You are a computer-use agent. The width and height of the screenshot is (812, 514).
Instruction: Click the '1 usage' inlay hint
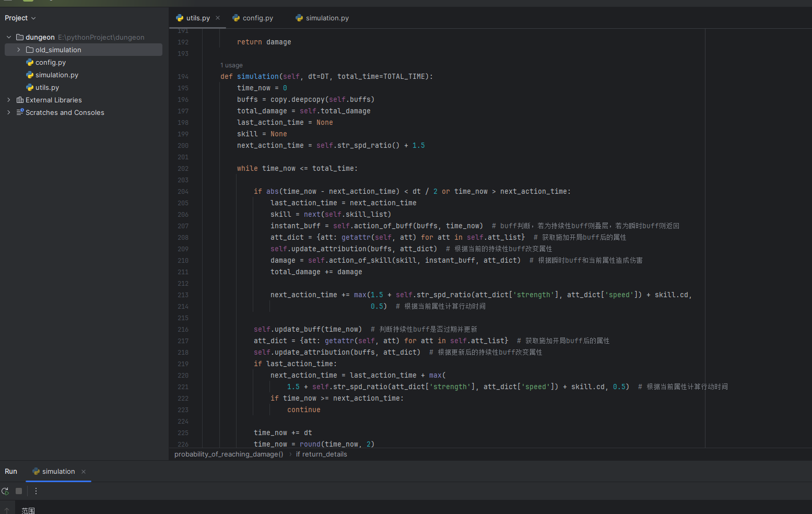(x=231, y=65)
